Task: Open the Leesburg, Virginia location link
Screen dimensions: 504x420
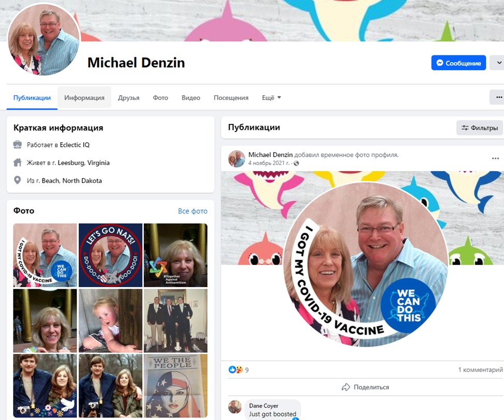Action: 84,163
